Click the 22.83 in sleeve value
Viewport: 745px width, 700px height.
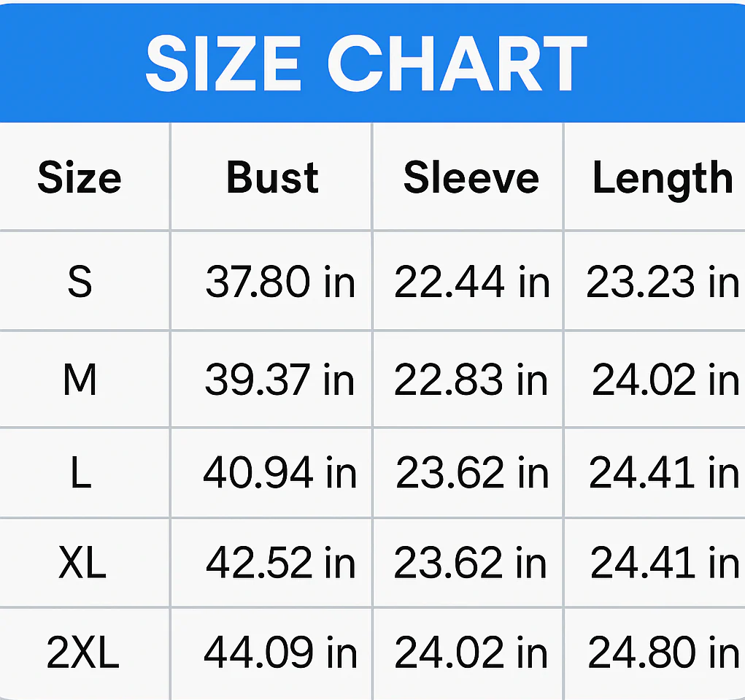click(471, 380)
